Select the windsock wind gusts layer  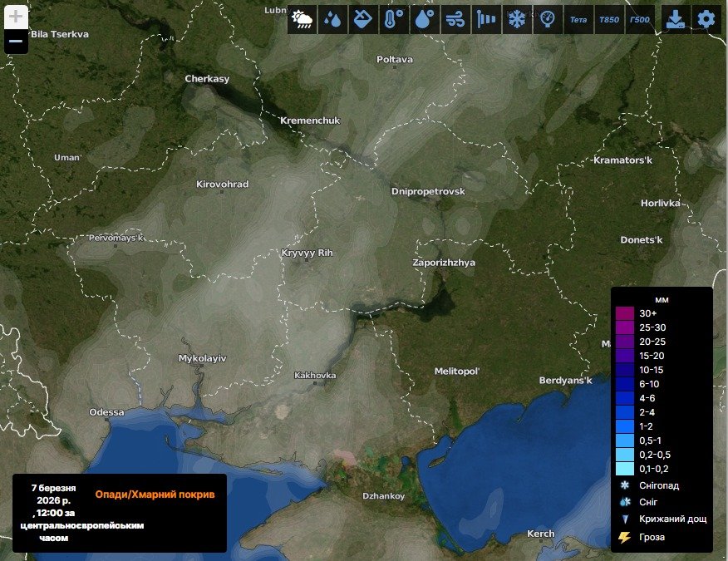click(x=485, y=18)
